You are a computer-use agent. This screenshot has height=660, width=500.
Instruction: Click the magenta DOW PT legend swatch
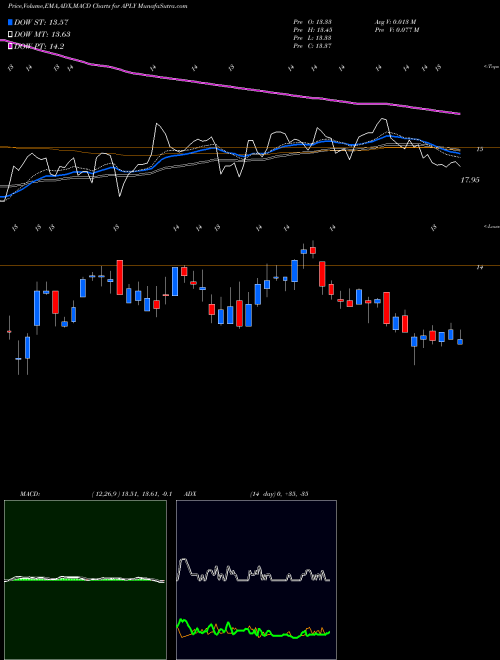(10, 47)
